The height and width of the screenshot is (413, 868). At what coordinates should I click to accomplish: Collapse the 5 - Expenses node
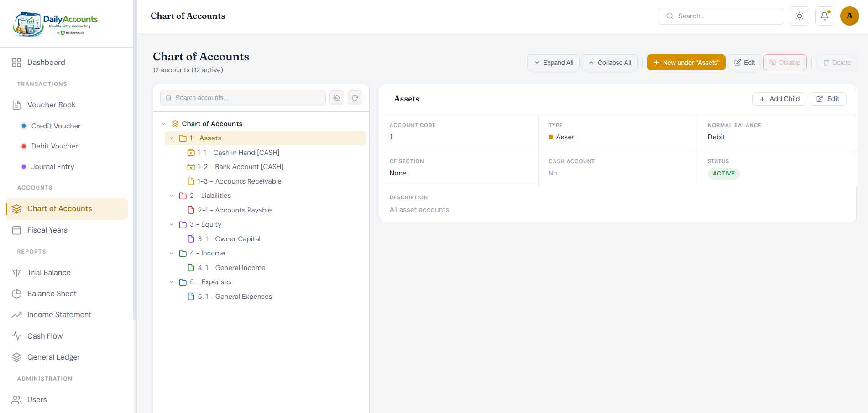(x=172, y=282)
